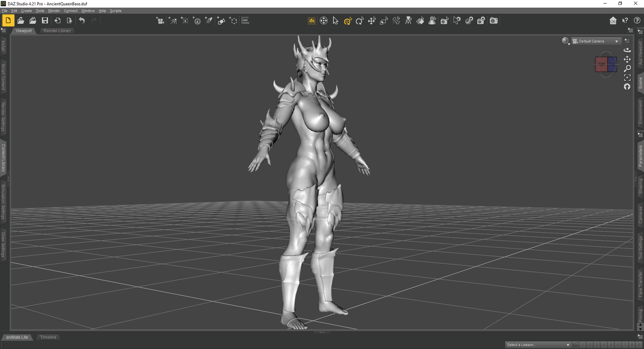
Task: Select the Translate tool
Action: click(372, 21)
